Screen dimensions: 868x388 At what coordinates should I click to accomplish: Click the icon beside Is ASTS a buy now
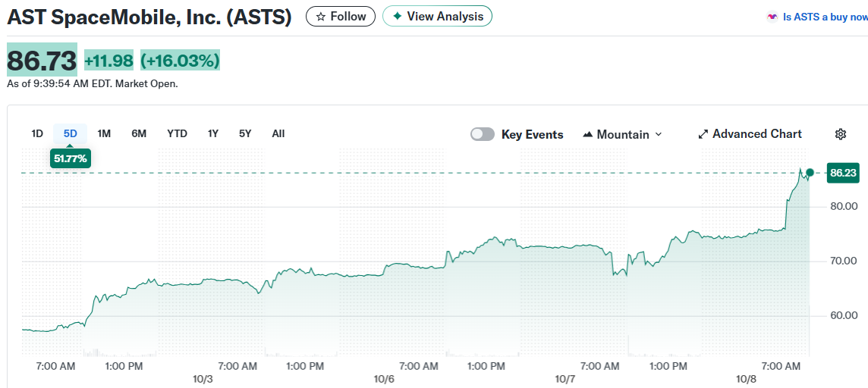coord(772,17)
